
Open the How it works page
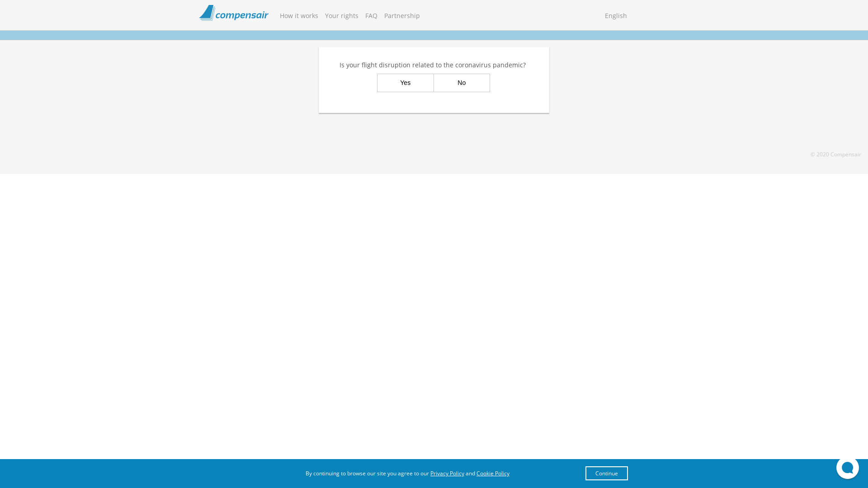point(299,16)
